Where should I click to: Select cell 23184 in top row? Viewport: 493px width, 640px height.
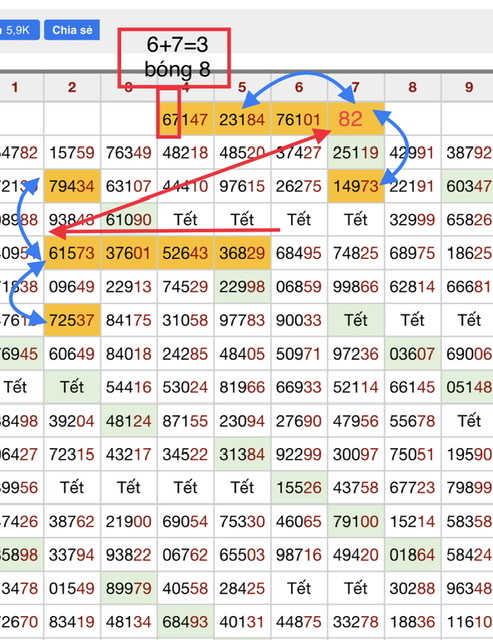point(242,119)
